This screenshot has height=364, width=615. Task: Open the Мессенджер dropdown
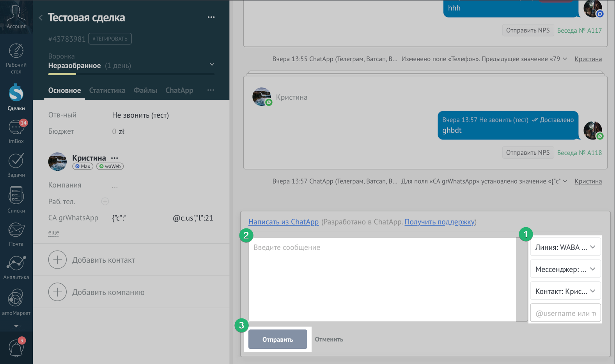[565, 269]
